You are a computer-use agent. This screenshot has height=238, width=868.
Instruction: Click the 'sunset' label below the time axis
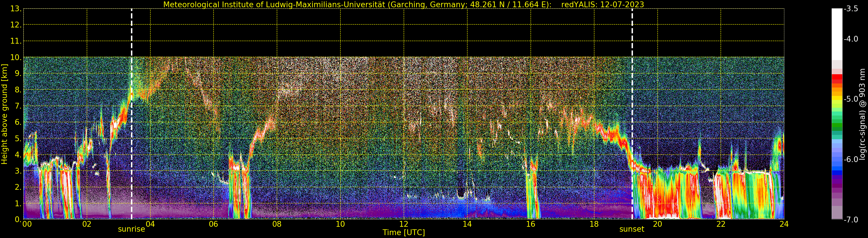pyautogui.click(x=632, y=229)
